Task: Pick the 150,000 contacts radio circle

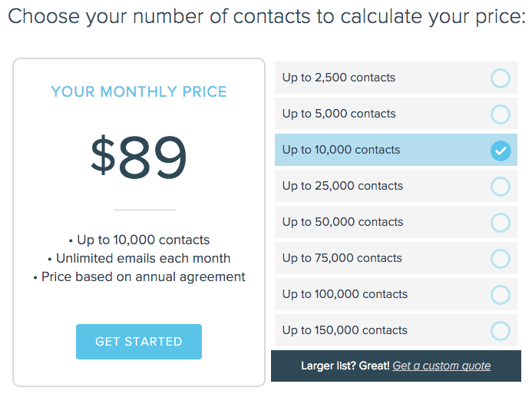Action: (x=500, y=331)
